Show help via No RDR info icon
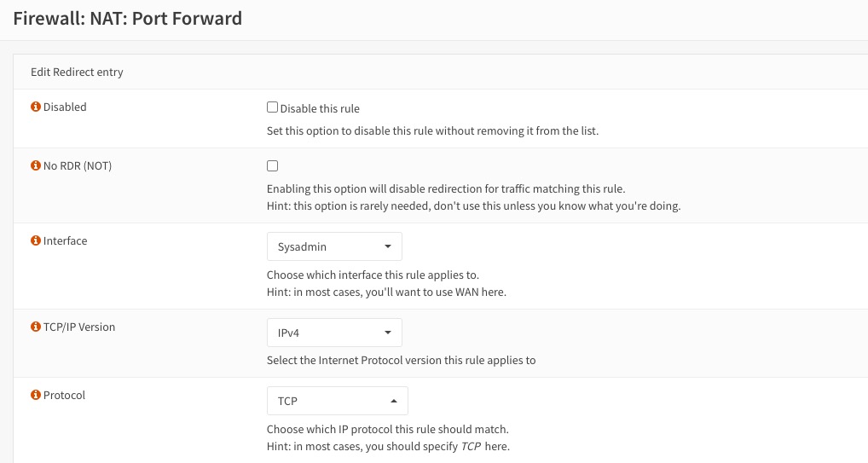868x463 pixels. click(36, 165)
